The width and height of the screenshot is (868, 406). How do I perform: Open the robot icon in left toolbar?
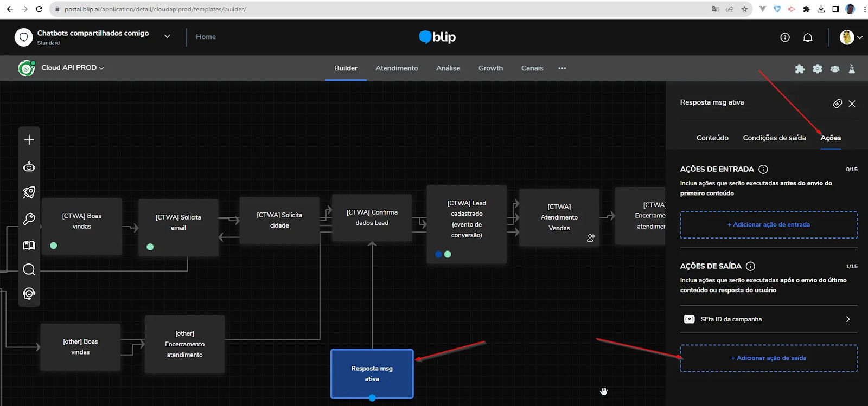click(29, 166)
